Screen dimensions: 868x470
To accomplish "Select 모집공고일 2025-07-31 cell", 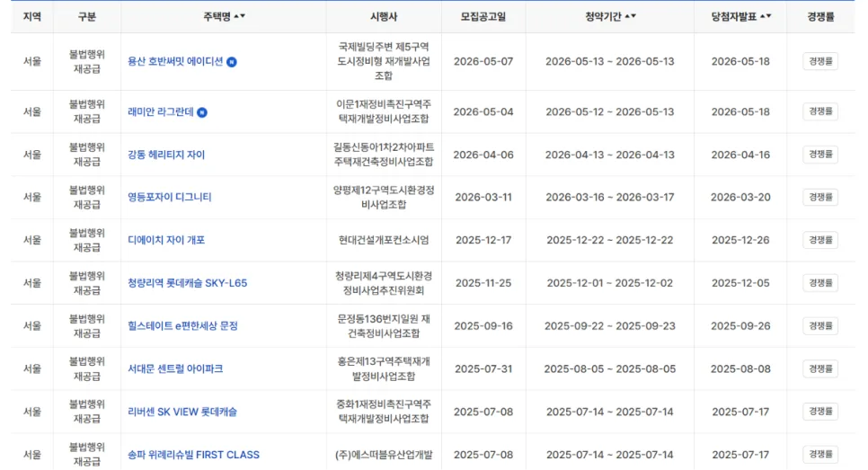I will [483, 368].
